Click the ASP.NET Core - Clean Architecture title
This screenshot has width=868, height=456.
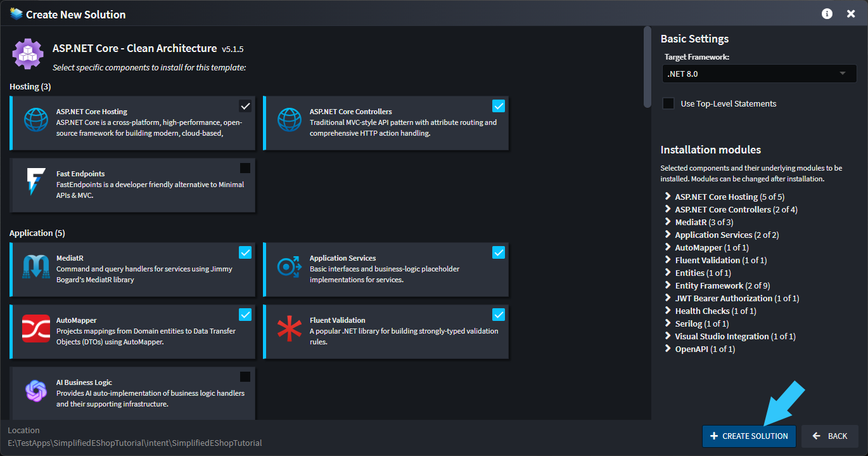point(134,48)
